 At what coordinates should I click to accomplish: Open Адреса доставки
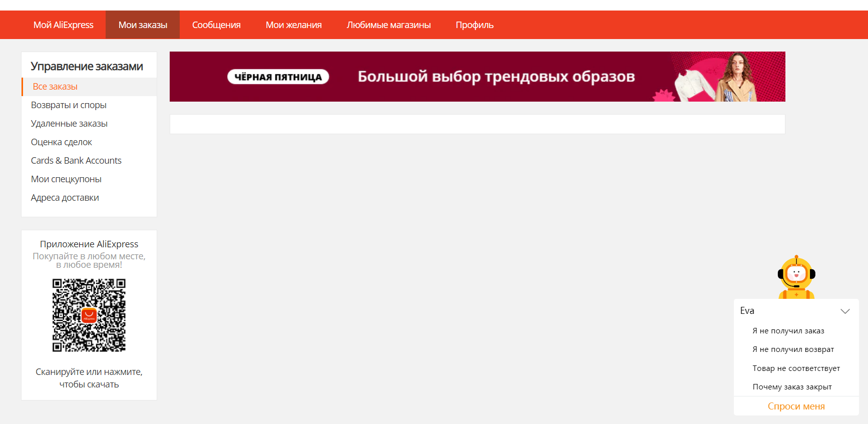click(65, 198)
